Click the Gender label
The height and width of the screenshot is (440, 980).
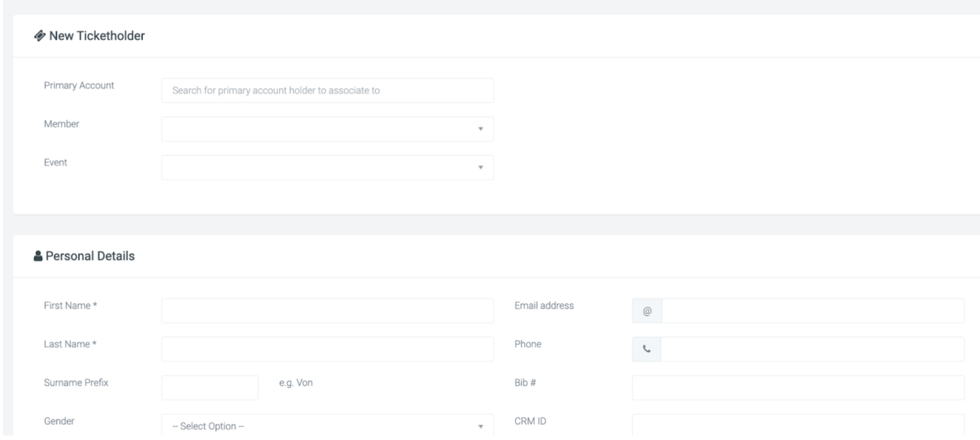point(59,421)
